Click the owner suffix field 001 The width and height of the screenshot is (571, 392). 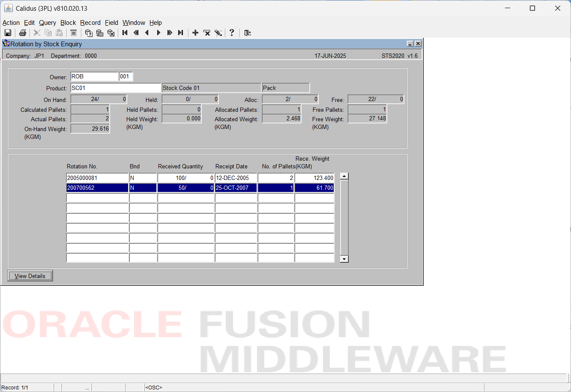(x=126, y=77)
